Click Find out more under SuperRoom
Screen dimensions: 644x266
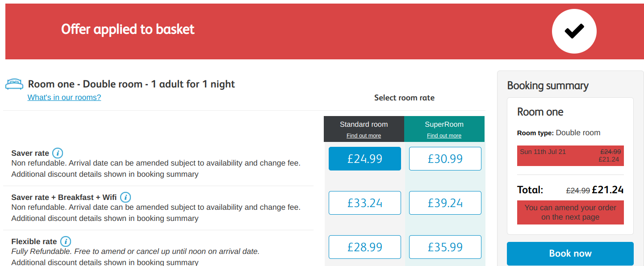pos(444,136)
